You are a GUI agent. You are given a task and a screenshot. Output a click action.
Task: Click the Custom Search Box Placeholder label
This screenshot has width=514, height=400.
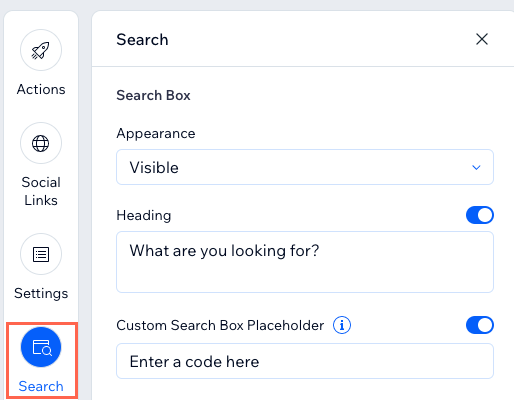(220, 325)
